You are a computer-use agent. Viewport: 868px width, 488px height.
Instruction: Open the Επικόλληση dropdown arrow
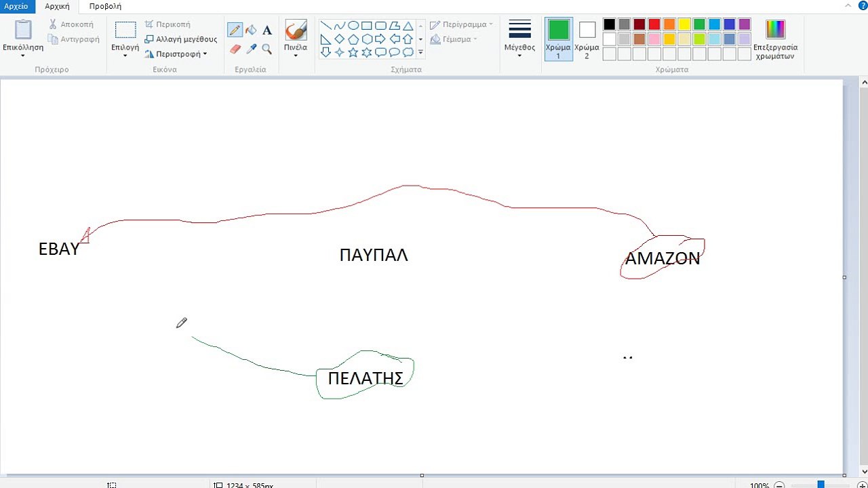tap(23, 56)
